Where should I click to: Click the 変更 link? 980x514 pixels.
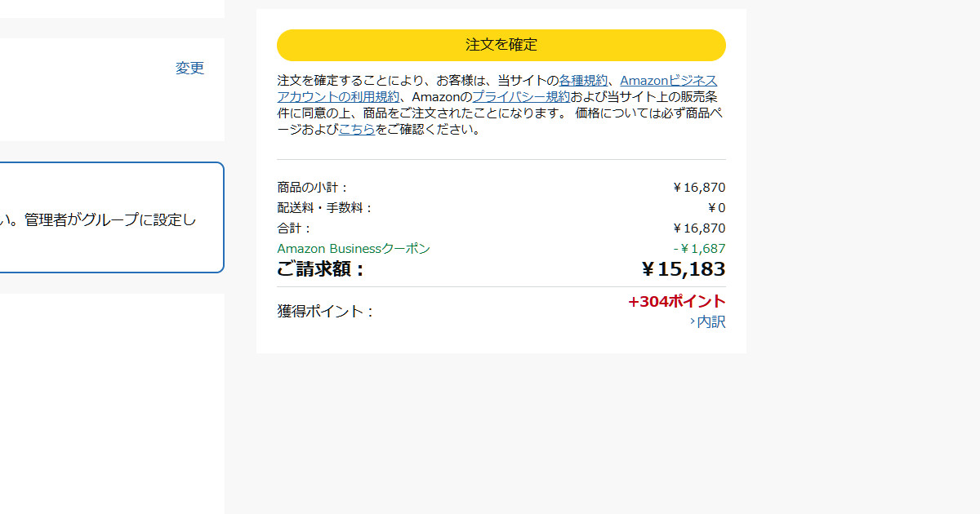(189, 69)
